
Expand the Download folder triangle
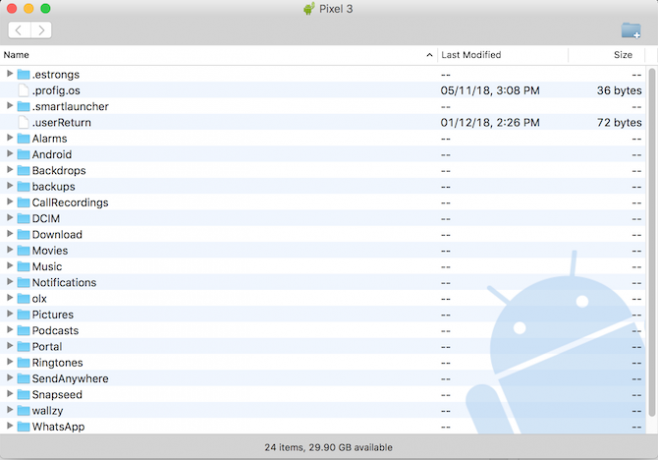pos(10,234)
